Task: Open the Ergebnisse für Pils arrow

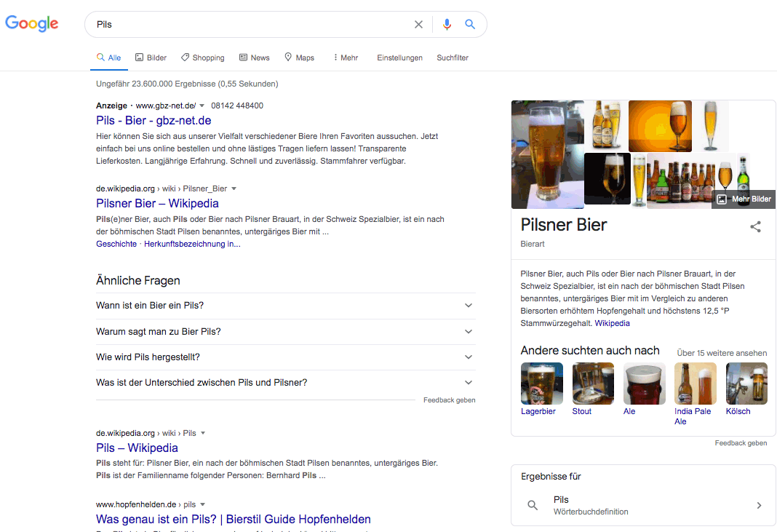Action: click(x=759, y=505)
